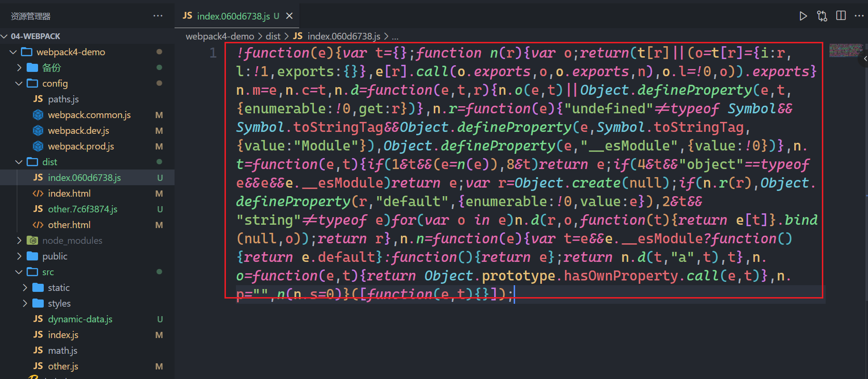Collapse the dist folder
This screenshot has height=379, width=868.
pyautogui.click(x=19, y=162)
